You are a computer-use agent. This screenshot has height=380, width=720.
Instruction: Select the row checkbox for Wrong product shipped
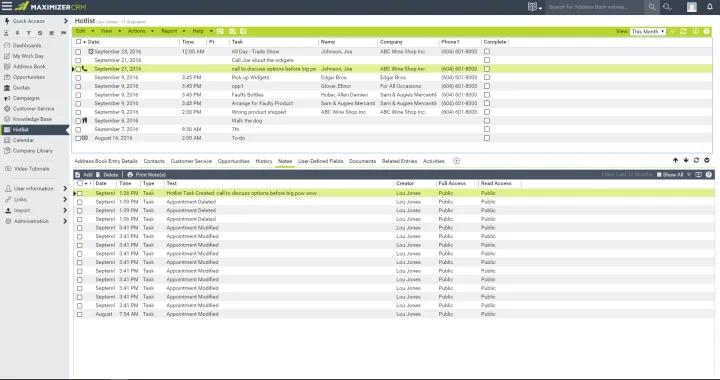coord(78,112)
